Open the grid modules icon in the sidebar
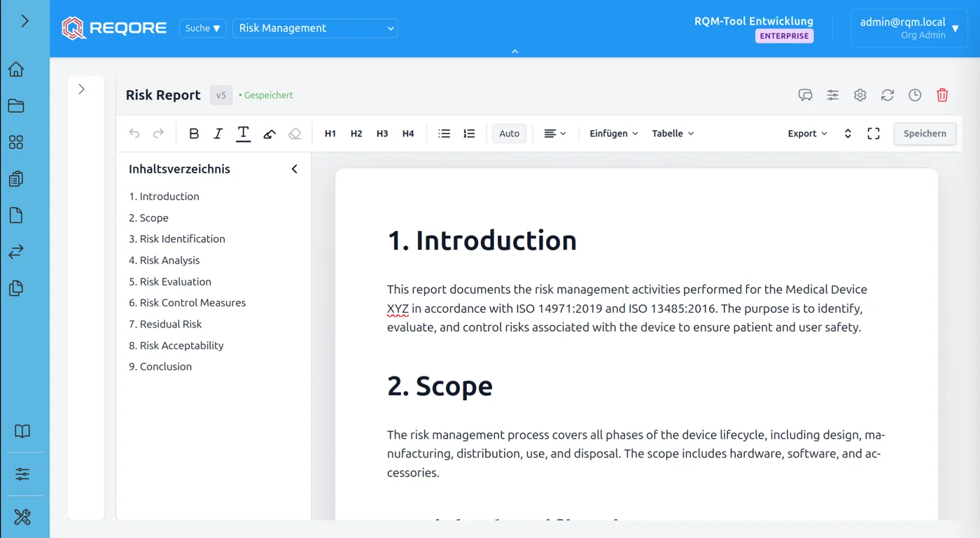 click(16, 142)
